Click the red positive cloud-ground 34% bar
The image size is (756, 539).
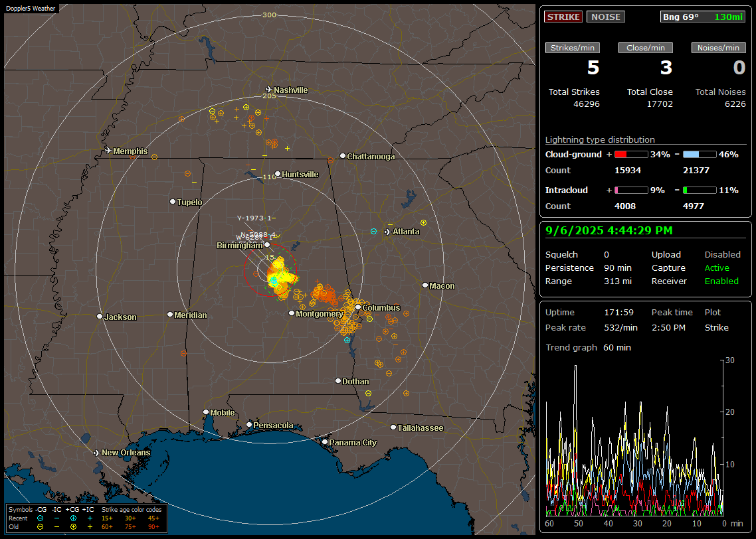click(631, 155)
